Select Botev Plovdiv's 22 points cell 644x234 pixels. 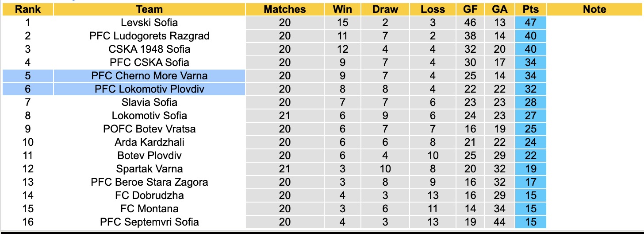point(530,156)
